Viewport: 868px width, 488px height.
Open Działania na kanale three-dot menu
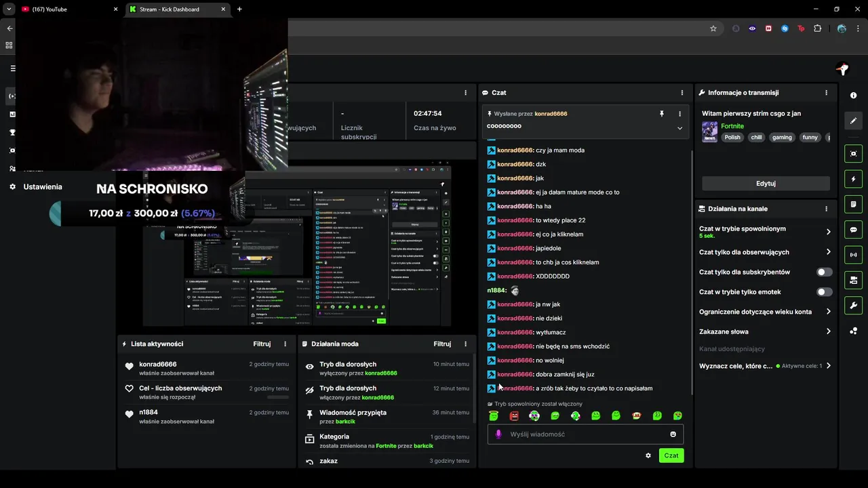[x=826, y=209]
